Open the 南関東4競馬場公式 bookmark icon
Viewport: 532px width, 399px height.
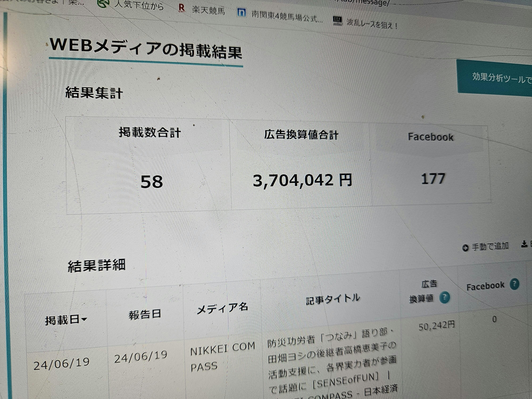[x=242, y=13]
